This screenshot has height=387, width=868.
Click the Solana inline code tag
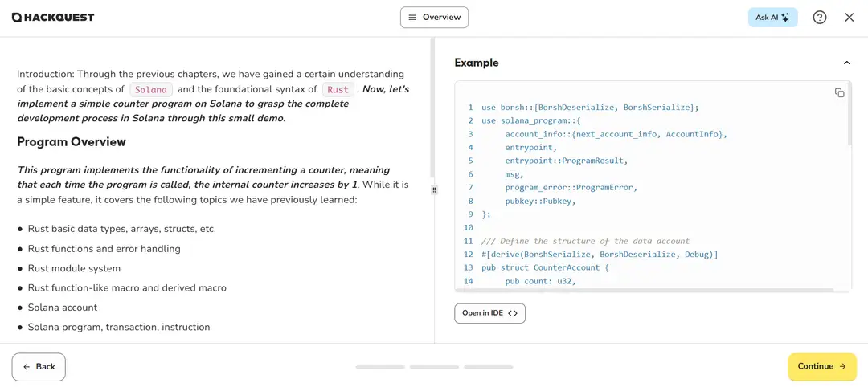tap(151, 90)
